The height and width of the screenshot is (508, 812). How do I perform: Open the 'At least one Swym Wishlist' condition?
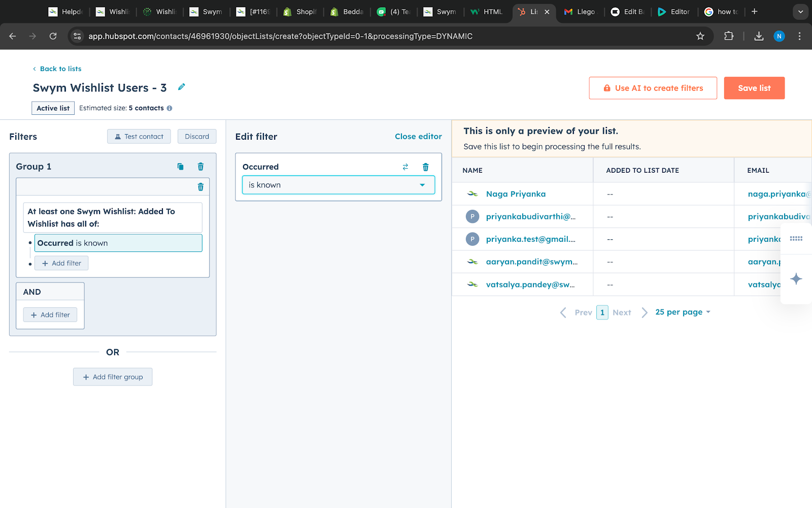(x=113, y=217)
